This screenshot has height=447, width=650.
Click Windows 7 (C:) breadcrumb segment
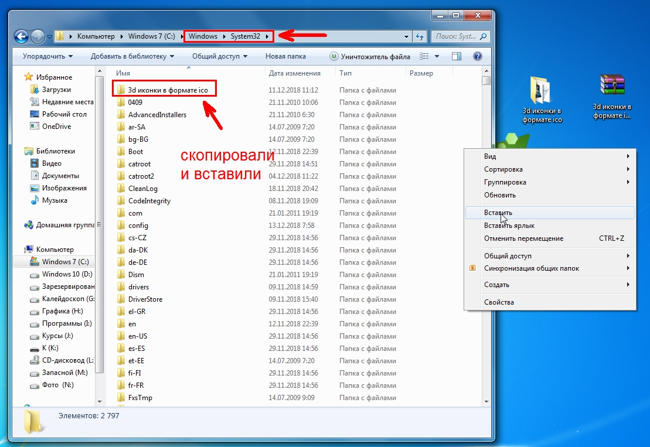(151, 36)
